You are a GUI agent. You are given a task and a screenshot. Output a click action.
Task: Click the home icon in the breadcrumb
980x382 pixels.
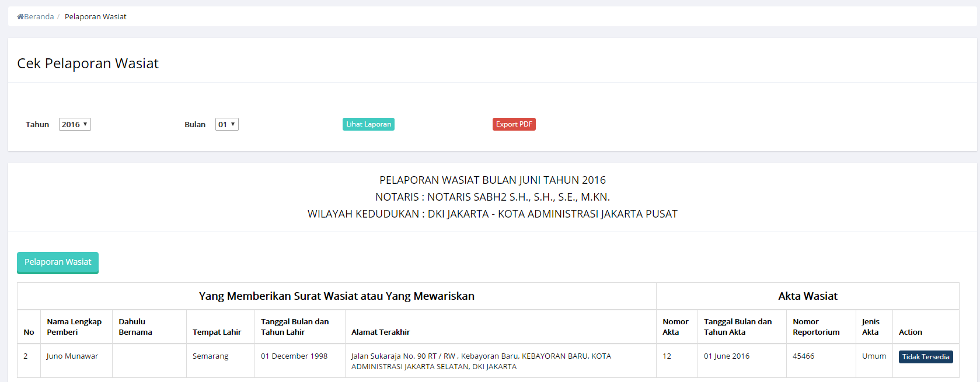coord(20,17)
